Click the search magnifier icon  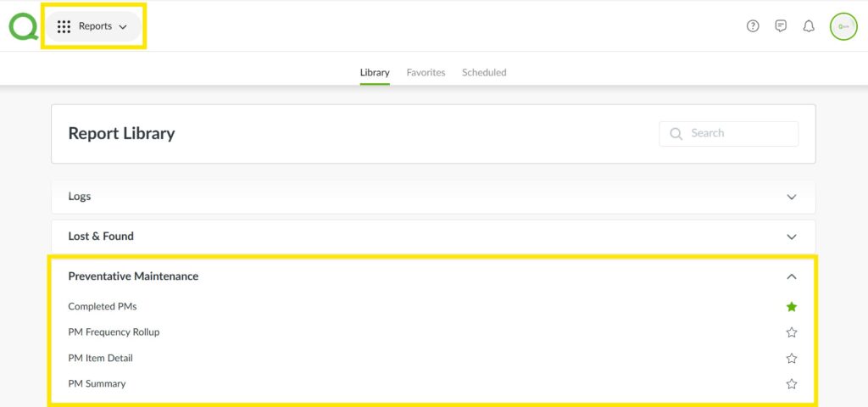pos(676,133)
